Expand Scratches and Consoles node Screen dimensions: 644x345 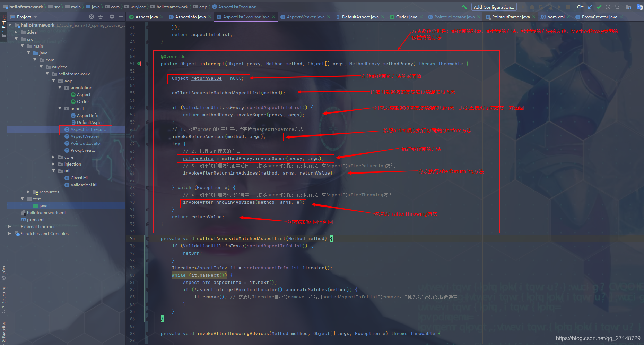point(10,234)
